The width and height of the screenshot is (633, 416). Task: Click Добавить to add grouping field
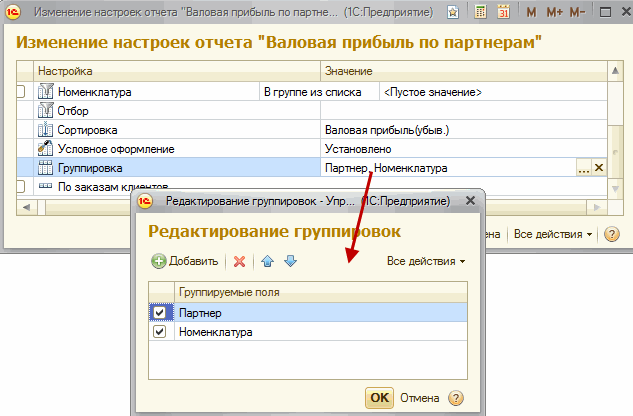point(185,261)
